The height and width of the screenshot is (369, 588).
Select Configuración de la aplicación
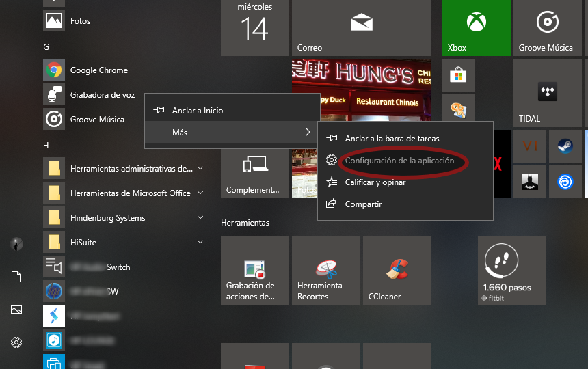(405, 161)
